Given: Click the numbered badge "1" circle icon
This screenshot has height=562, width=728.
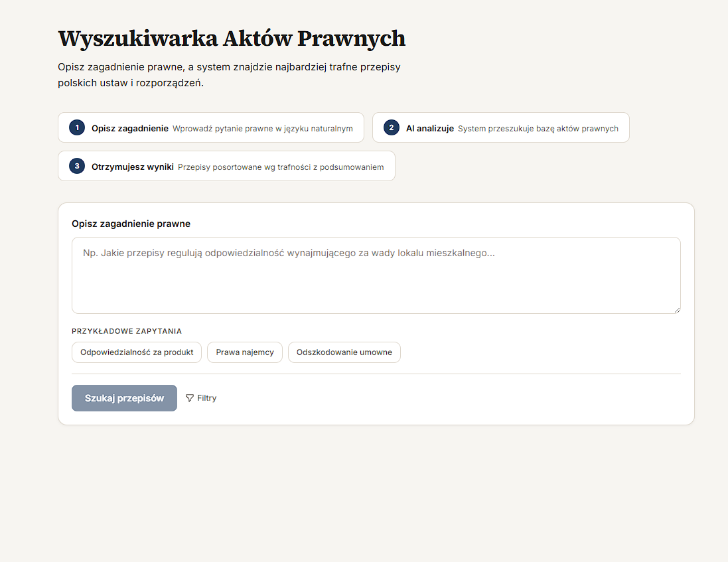Looking at the screenshot, I should pos(77,127).
